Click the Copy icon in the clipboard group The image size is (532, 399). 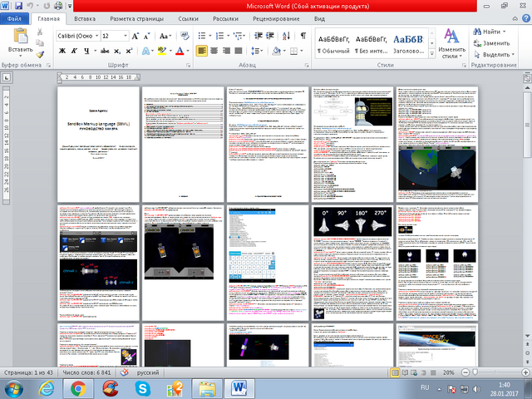(40, 42)
